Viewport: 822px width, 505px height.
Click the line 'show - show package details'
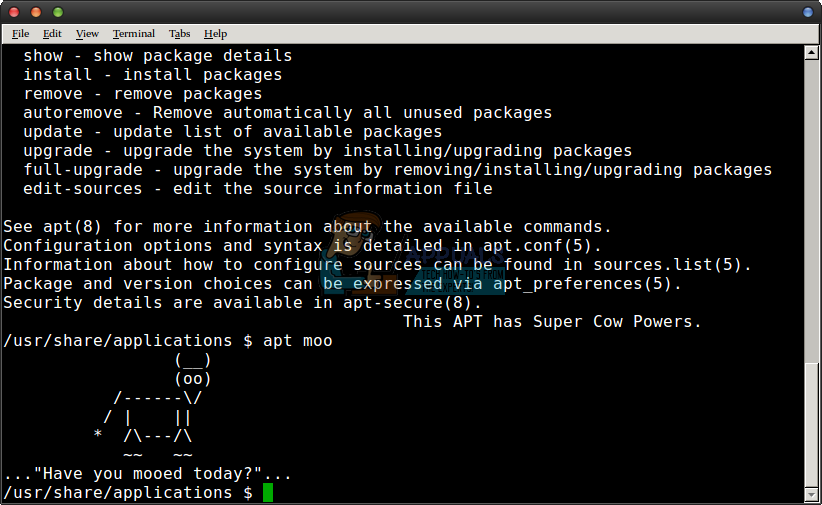158,56
